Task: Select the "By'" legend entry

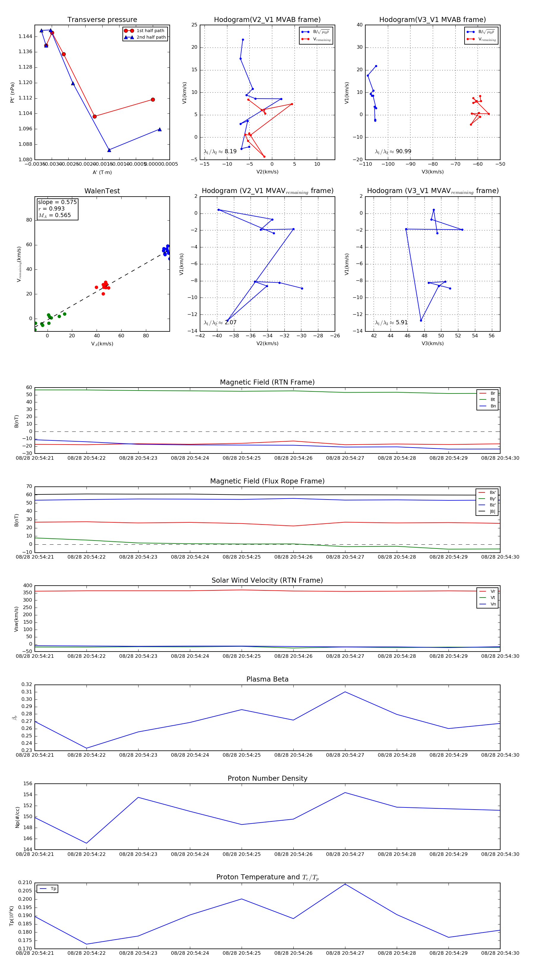Action: tap(487, 499)
